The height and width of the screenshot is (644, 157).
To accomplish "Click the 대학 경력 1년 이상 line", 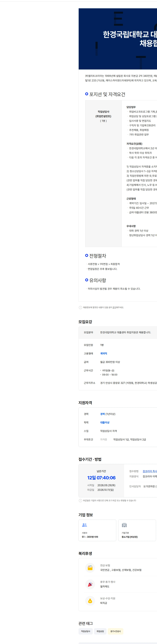I will coord(139,231).
